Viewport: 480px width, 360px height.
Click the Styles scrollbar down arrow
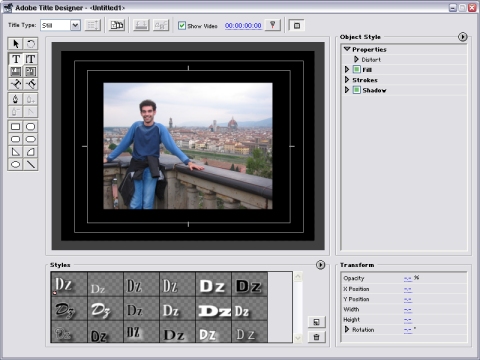pos(298,338)
